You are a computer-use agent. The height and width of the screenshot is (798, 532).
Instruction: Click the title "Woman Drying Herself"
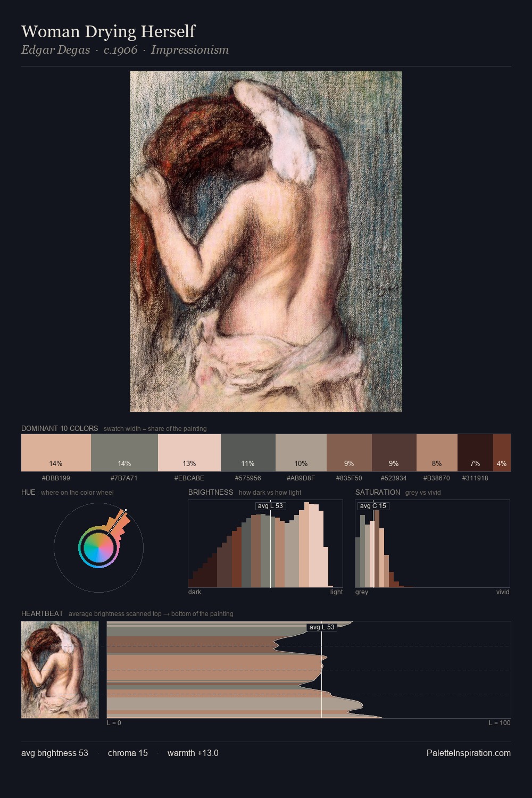pos(108,31)
